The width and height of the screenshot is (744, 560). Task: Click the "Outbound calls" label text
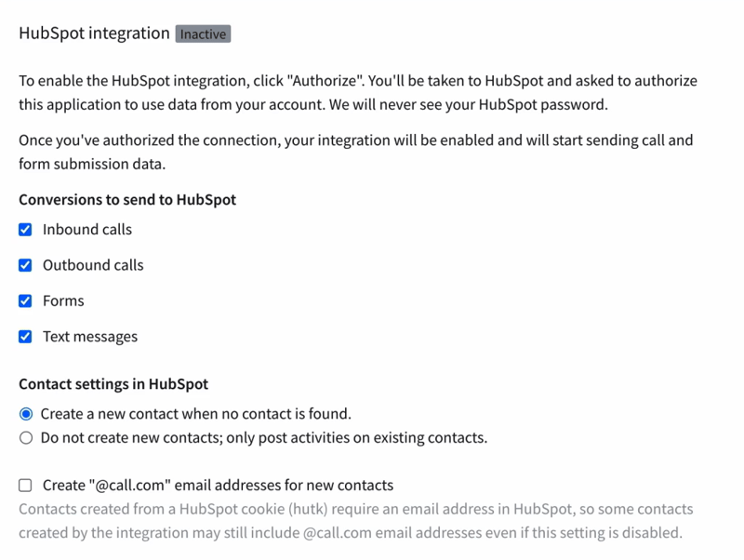(x=93, y=265)
